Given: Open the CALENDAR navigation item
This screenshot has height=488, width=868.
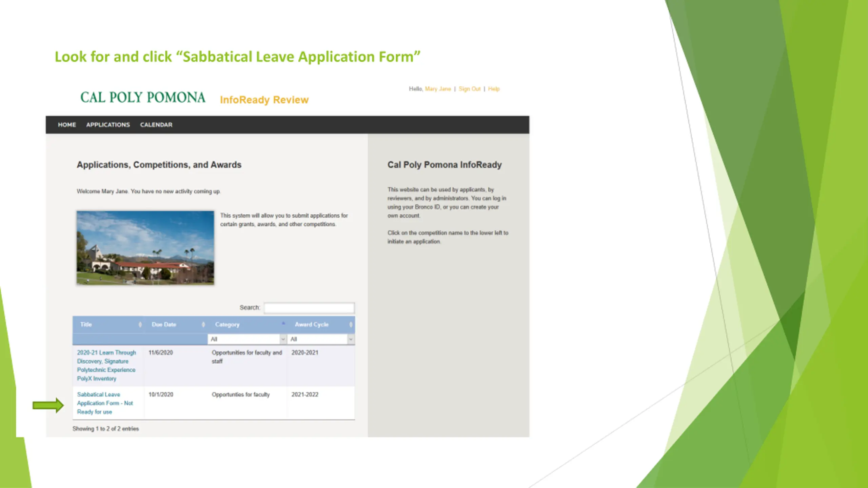Looking at the screenshot, I should (x=156, y=125).
